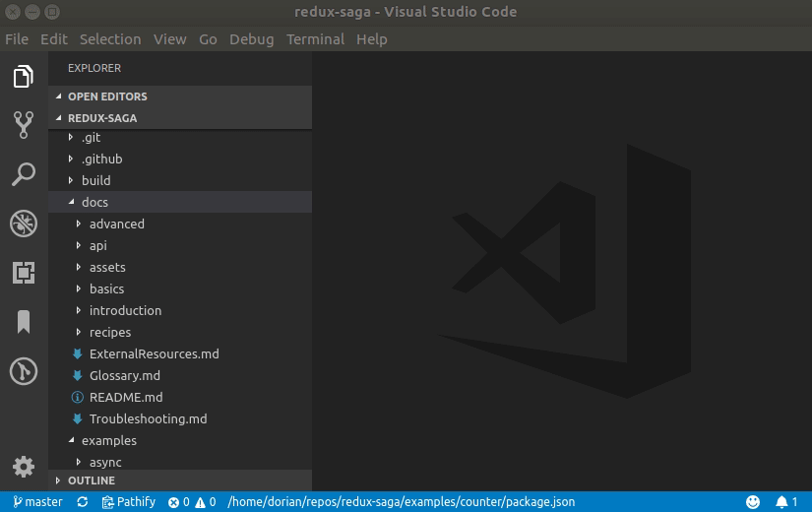Open Troubleshooting.md file
Viewport: 812px width, 512px height.
(180, 418)
